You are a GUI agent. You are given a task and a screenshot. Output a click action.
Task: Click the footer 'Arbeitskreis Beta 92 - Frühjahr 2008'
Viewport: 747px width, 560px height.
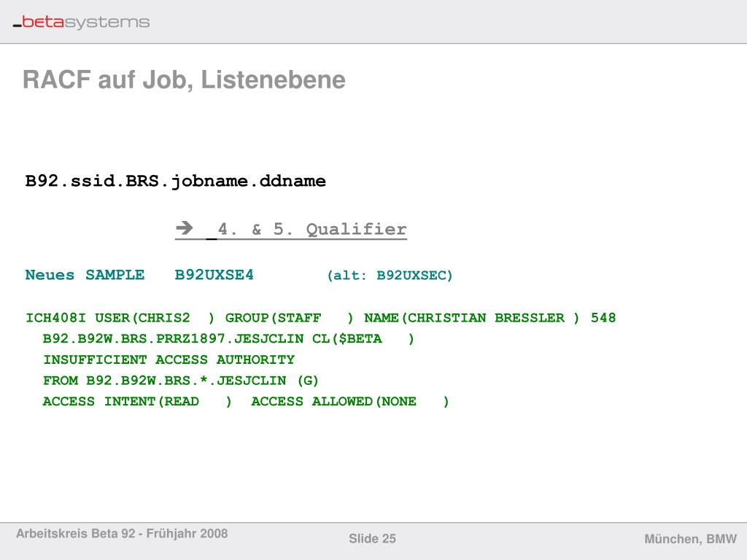point(122,533)
